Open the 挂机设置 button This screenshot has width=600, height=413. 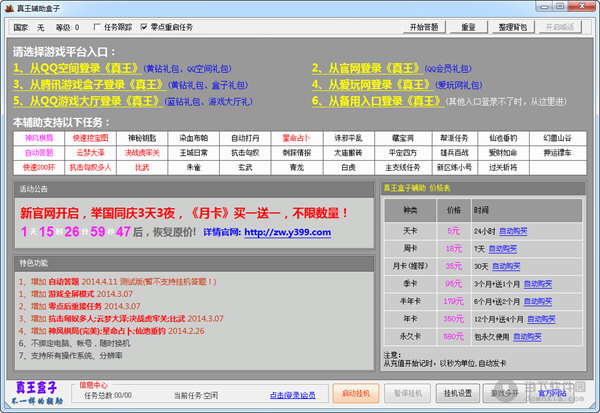pyautogui.click(x=458, y=393)
